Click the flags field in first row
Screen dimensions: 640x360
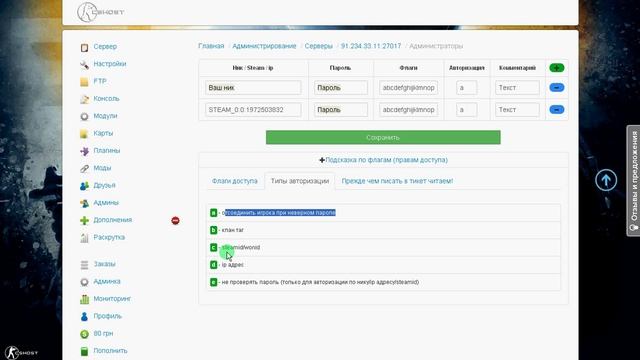tap(409, 88)
